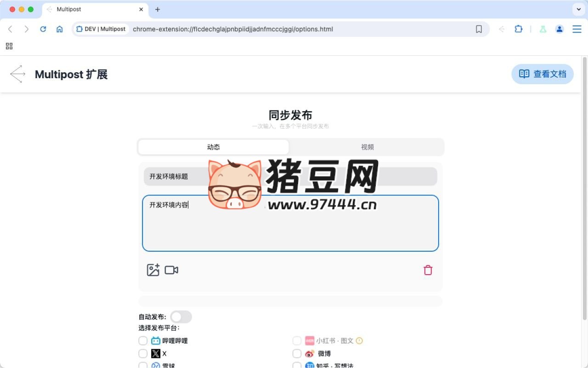The height and width of the screenshot is (368, 588).
Task: Click the page vertical scrollbar
Action: pos(585,189)
